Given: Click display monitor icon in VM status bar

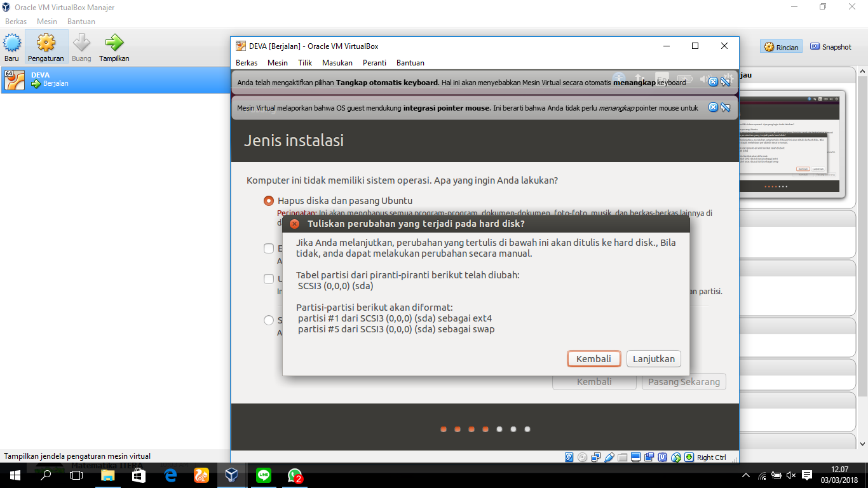Looking at the screenshot, I should click(636, 457).
